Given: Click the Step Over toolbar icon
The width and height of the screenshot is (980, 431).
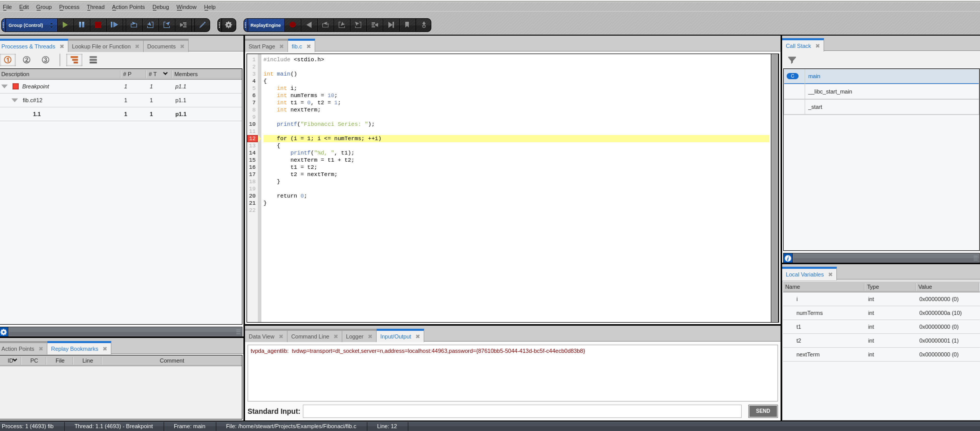Looking at the screenshot, I should [x=134, y=25].
